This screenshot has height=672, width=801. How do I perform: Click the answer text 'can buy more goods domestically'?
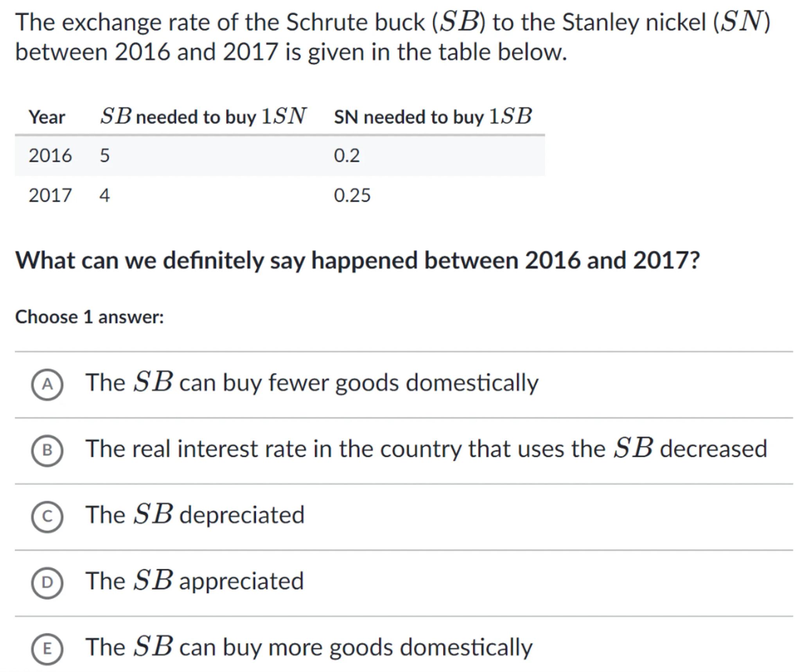tap(356, 647)
